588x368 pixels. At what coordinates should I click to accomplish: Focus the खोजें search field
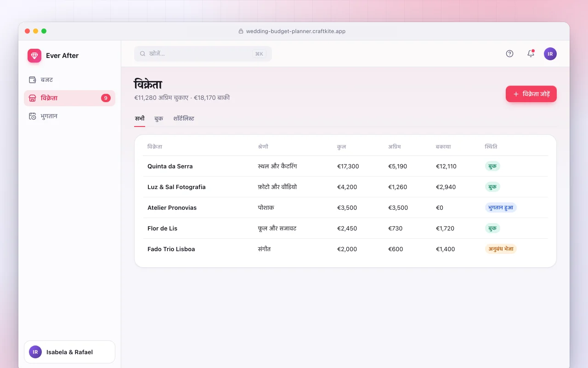pyautogui.click(x=203, y=54)
